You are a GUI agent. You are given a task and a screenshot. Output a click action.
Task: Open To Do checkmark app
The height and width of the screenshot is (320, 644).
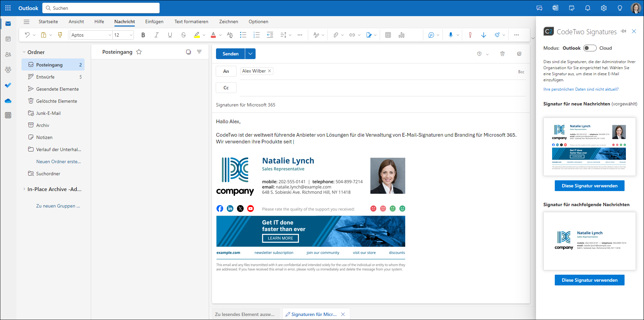tap(8, 85)
